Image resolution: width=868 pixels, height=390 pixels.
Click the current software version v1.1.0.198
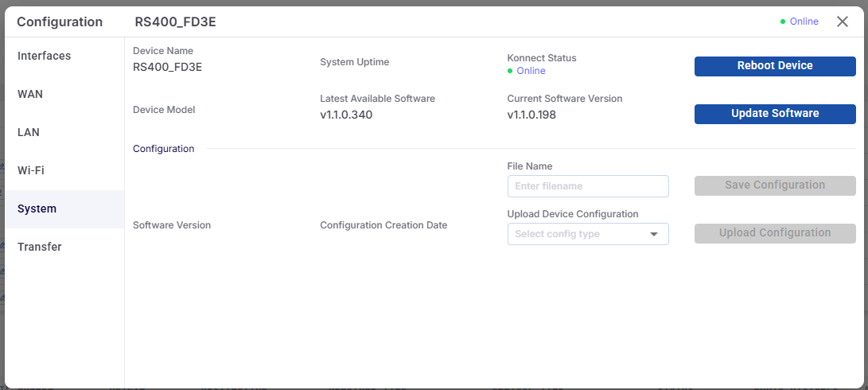pyautogui.click(x=531, y=115)
